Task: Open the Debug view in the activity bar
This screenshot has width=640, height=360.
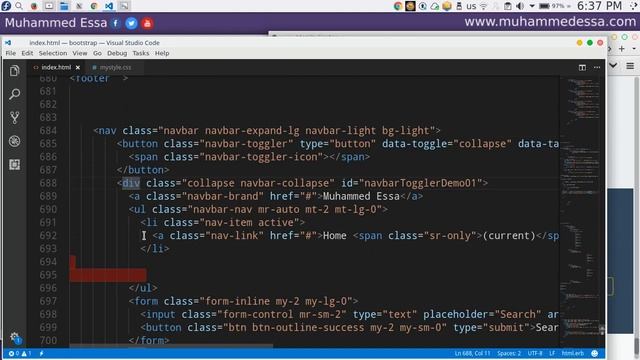Action: pos(15,141)
